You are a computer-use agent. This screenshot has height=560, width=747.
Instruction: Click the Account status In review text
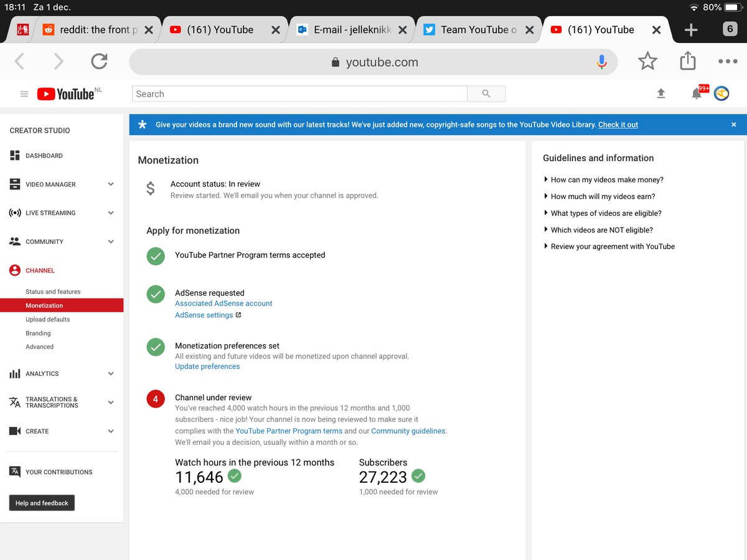coord(215,184)
